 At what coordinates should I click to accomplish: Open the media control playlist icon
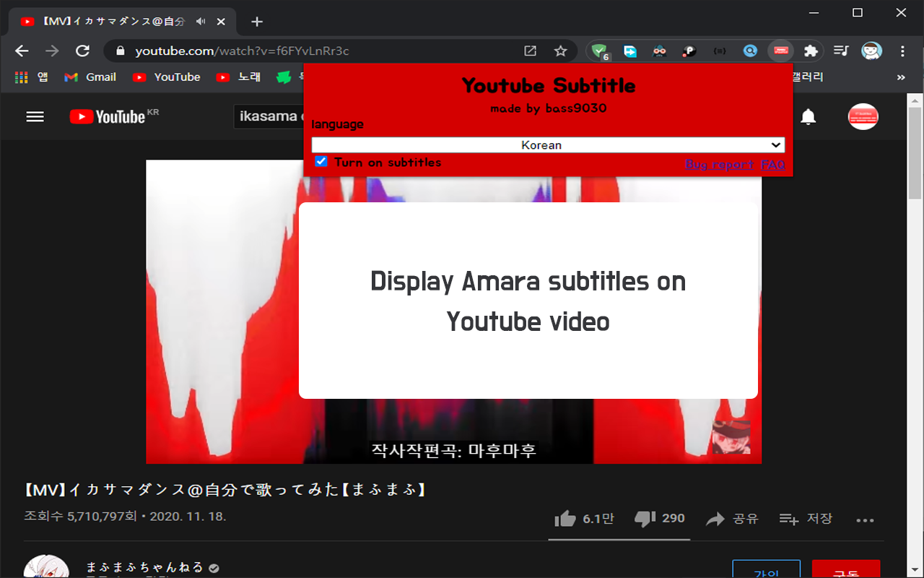pos(841,51)
